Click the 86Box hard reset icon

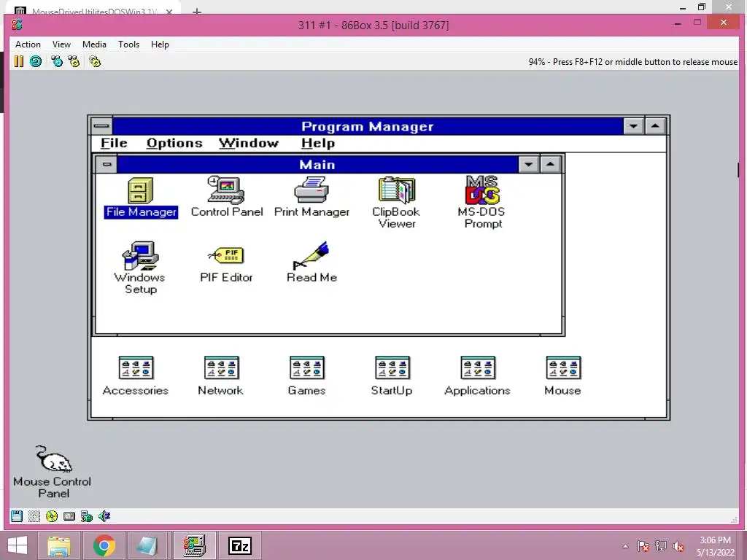click(36, 61)
